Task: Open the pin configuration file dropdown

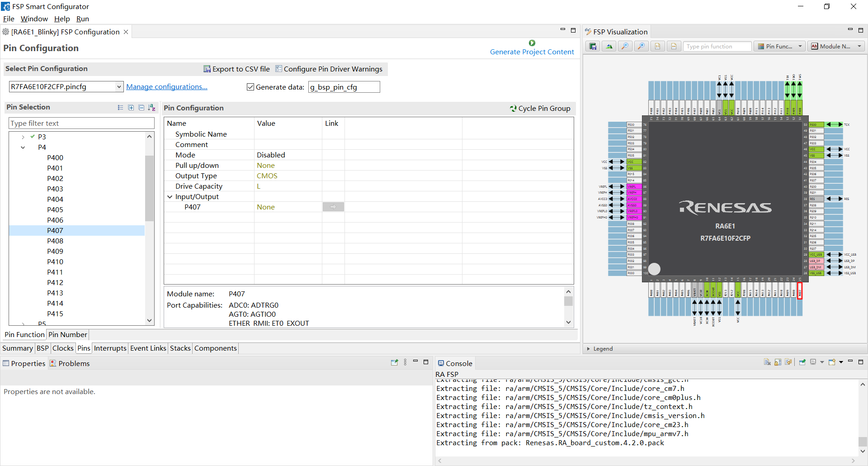Action: 119,87
